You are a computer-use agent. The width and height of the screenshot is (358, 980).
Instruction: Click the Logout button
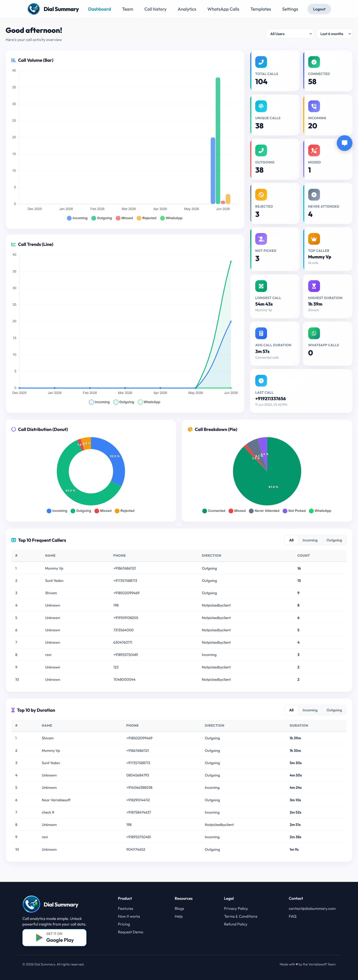319,9
